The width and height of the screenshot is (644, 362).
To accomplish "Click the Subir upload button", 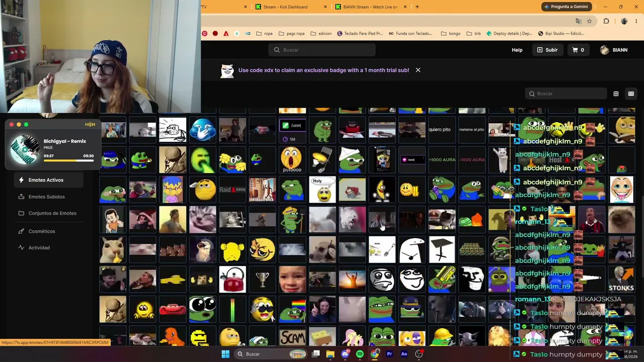I will pos(547,50).
